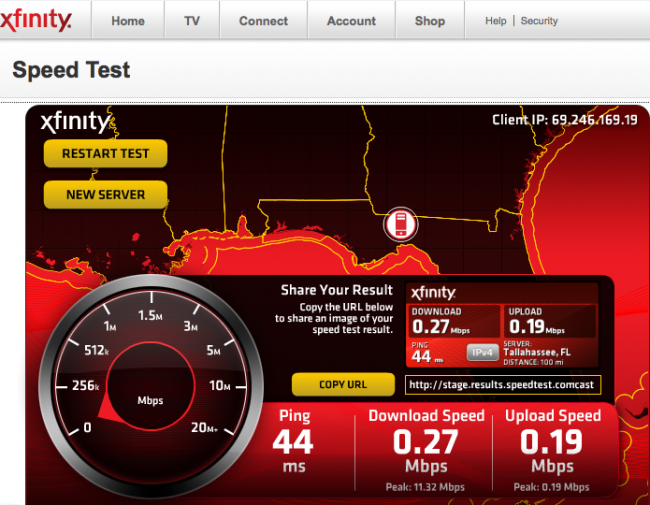Click the Client IP: 69.246.169.19 text
Screen dimensions: 650x505
pos(565,120)
